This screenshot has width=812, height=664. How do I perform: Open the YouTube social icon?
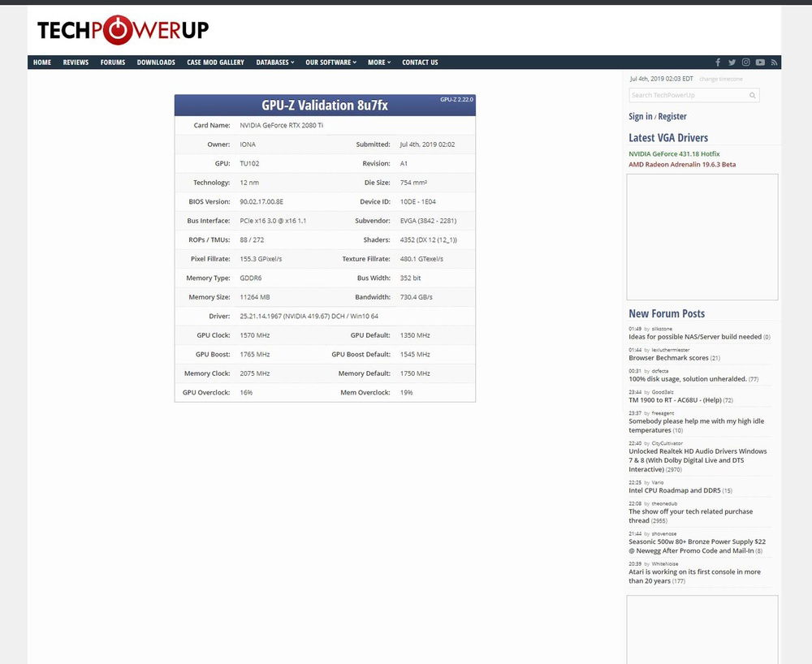pyautogui.click(x=760, y=63)
